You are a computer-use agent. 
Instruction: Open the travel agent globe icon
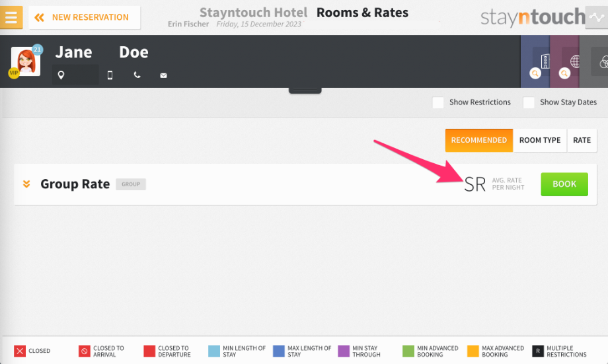[x=575, y=61]
